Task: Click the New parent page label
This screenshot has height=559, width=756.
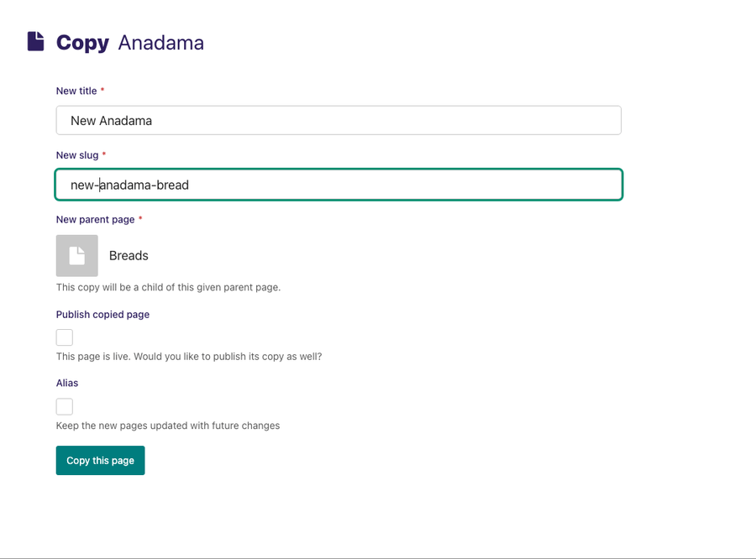Action: coord(95,219)
